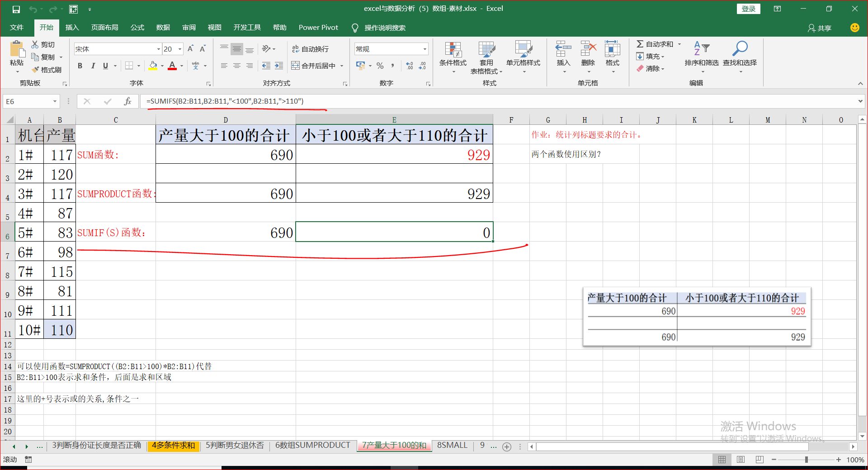The height and width of the screenshot is (470, 868).
Task: Expand the Name Box dropdown arrow
Action: [55, 101]
